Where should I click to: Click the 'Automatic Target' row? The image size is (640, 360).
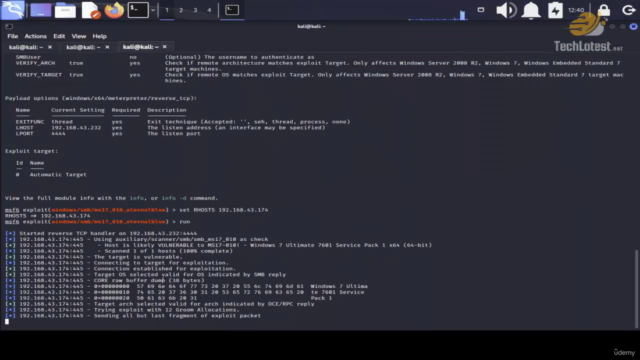tap(51, 175)
